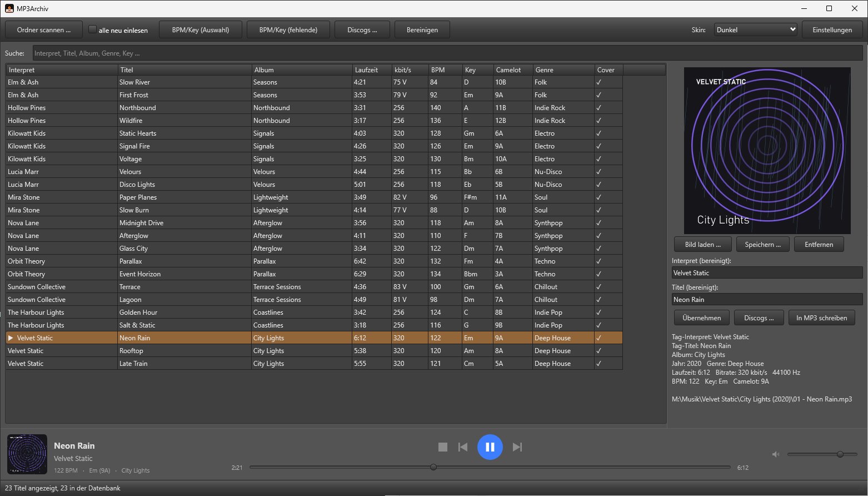Select the track 'Late Train'

click(x=314, y=364)
